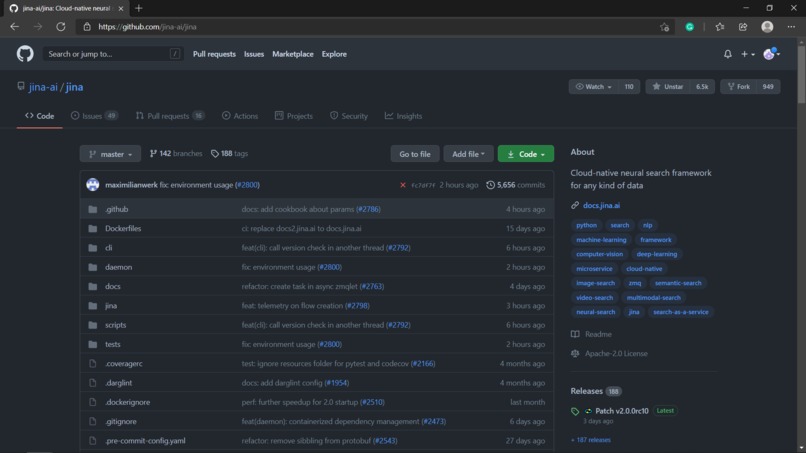This screenshot has width=806, height=453.
Task: Open a new browser tab with plus
Action: tap(138, 8)
